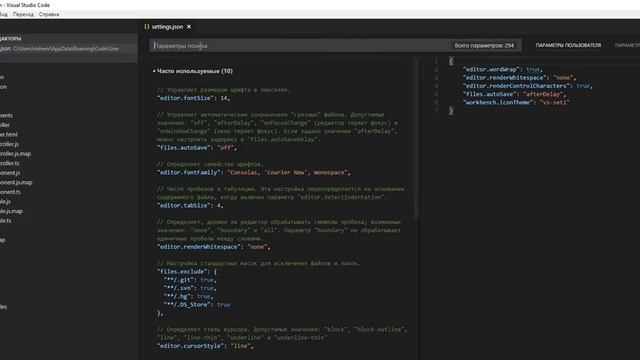
Task: Close the settings.json tab
Action: point(189,27)
